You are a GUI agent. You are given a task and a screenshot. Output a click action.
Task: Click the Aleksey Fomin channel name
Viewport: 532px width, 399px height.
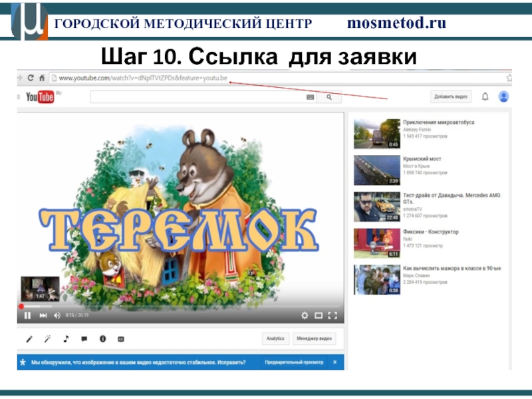417,130
